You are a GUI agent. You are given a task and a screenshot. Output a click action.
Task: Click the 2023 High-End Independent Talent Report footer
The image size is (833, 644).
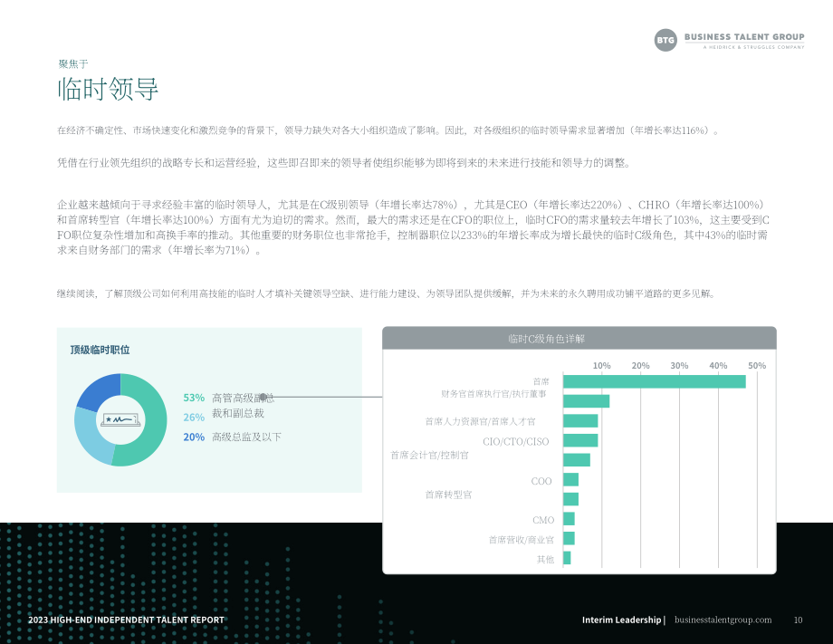(x=126, y=620)
